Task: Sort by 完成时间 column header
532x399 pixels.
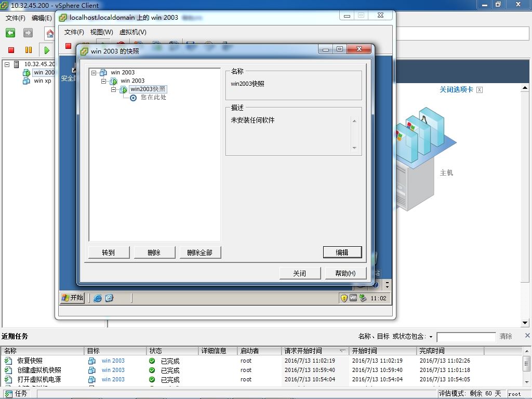Action: click(x=450, y=351)
